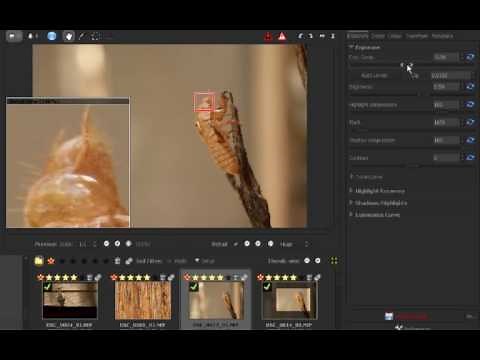Open the Metadata tab

click(442, 36)
